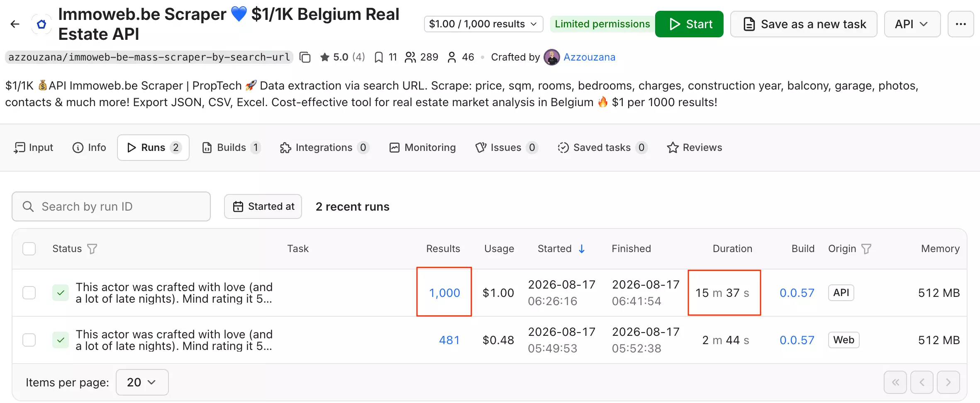Click Azzouzana's avatar image
980x403 pixels.
tap(551, 57)
